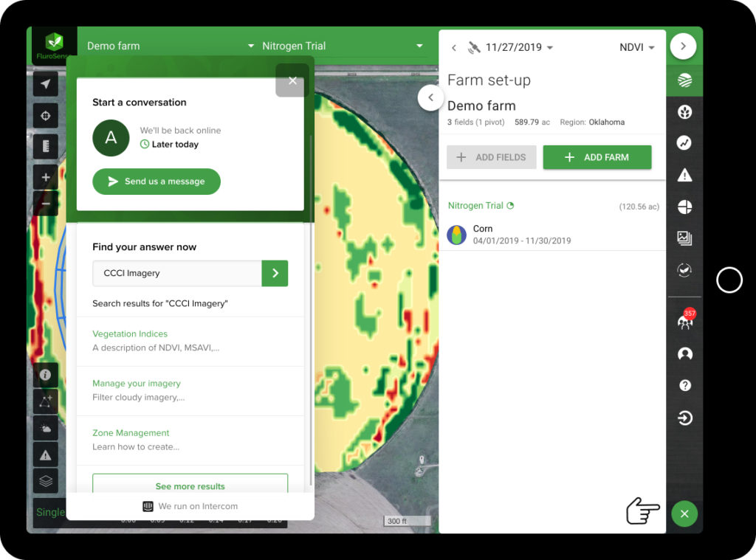Click the 'Region: Oklahoma' text
Viewport: 756px width, 560px height.
click(x=592, y=122)
